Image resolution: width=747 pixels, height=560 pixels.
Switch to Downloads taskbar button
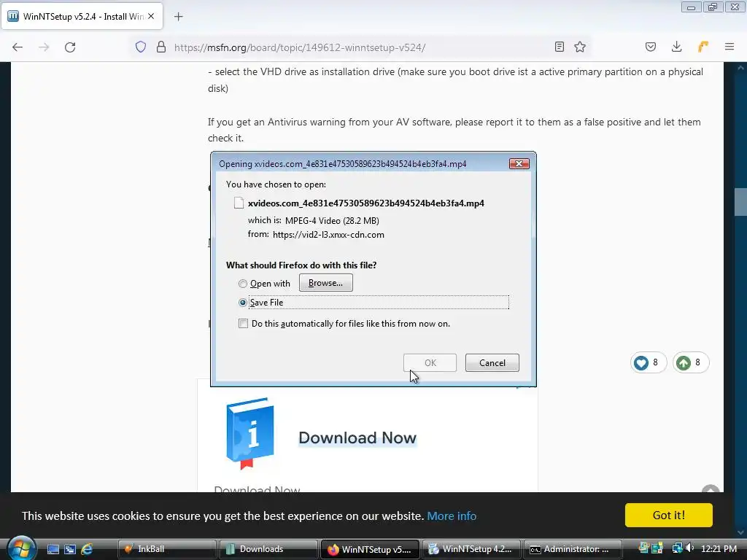coord(268,549)
